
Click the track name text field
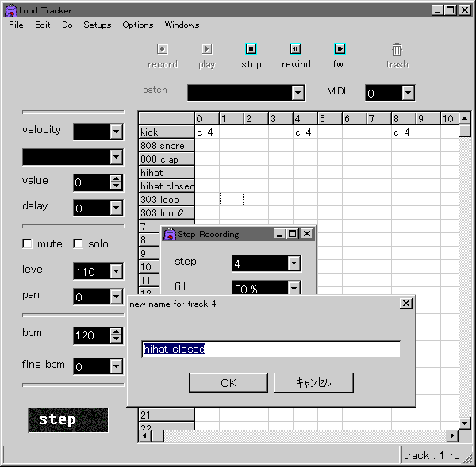click(271, 350)
